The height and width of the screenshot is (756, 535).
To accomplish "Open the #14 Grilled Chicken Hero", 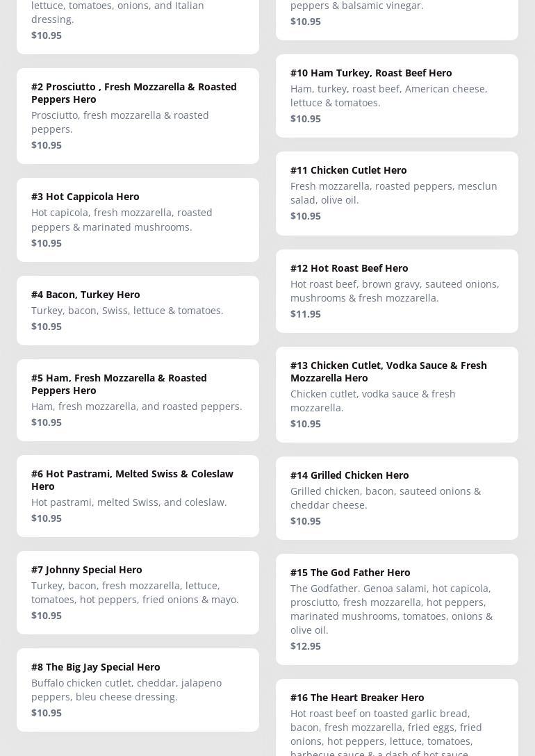I will point(349,475).
